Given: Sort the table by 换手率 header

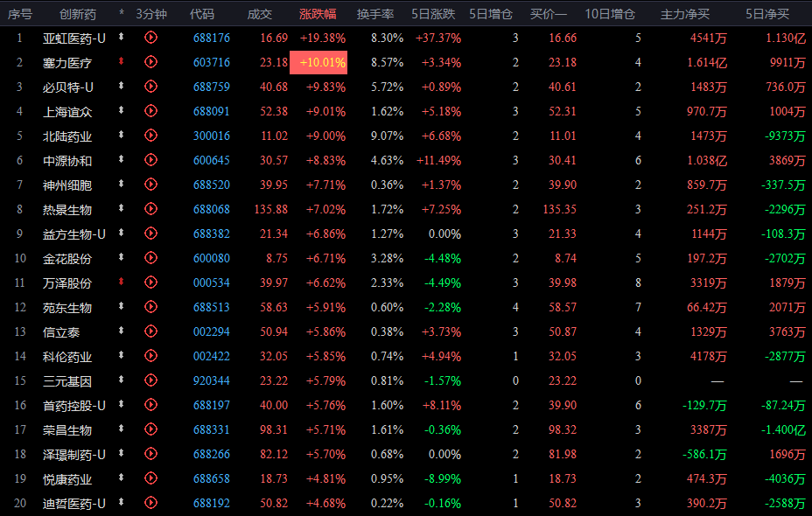Looking at the screenshot, I should click(x=375, y=14).
